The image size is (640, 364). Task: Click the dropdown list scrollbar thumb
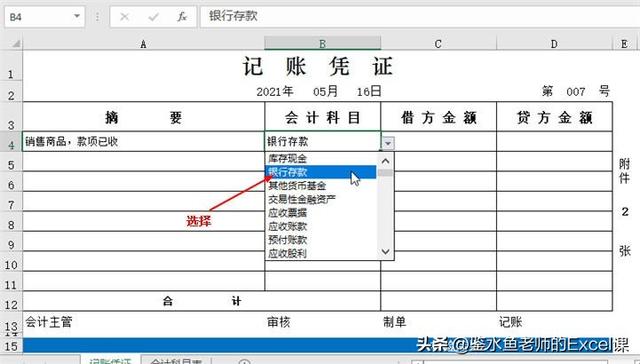click(385, 173)
